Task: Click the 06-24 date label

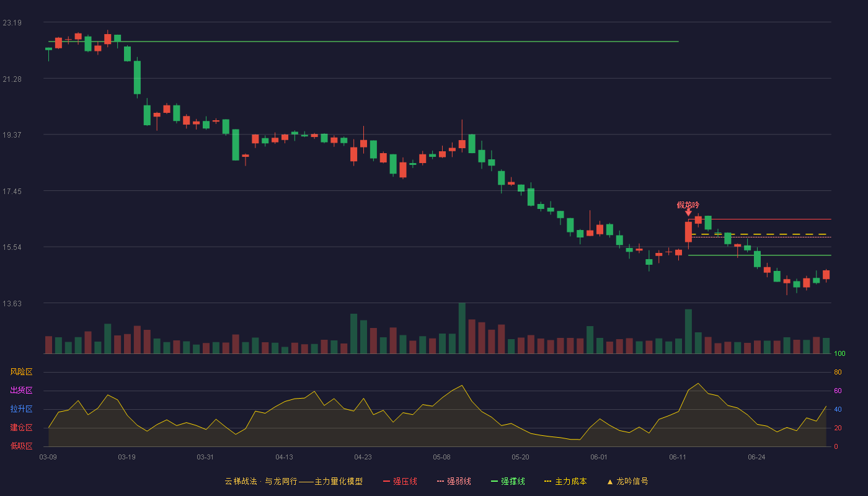Action: [756, 457]
